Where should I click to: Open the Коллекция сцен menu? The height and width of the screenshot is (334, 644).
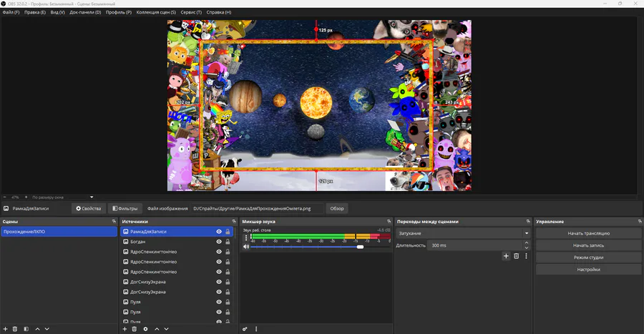[x=156, y=12]
